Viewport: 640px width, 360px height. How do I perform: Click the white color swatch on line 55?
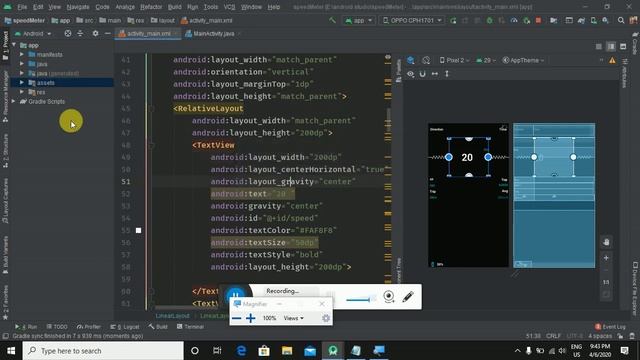click(138, 230)
